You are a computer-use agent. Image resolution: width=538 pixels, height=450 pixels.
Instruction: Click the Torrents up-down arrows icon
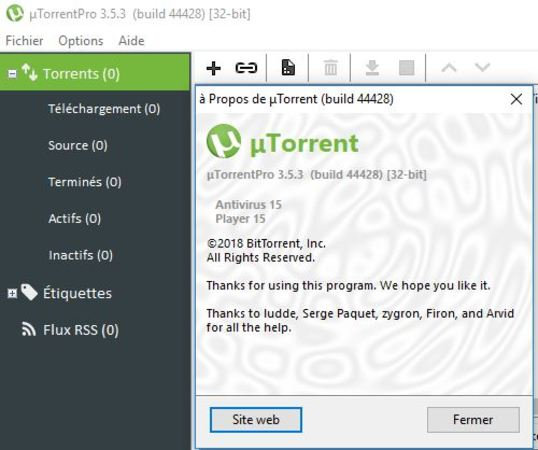tap(30, 72)
